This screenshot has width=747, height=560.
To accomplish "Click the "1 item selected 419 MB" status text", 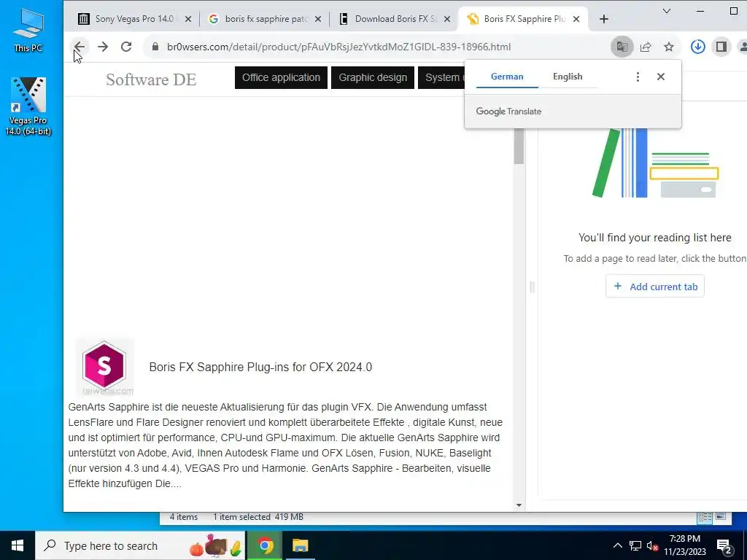I will pyautogui.click(x=258, y=517).
